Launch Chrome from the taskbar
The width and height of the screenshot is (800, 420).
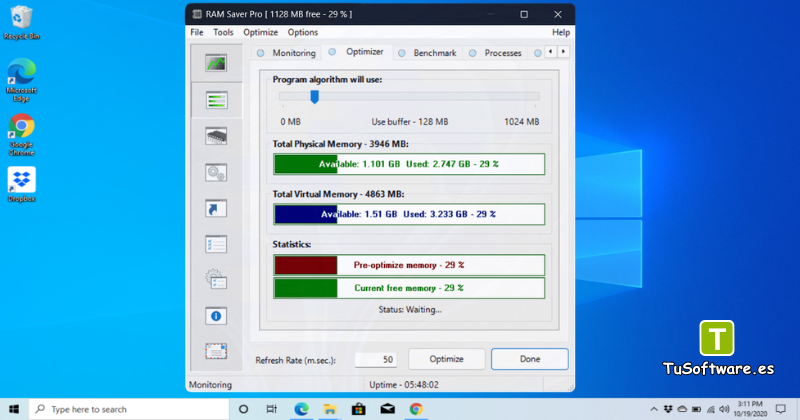(x=416, y=409)
